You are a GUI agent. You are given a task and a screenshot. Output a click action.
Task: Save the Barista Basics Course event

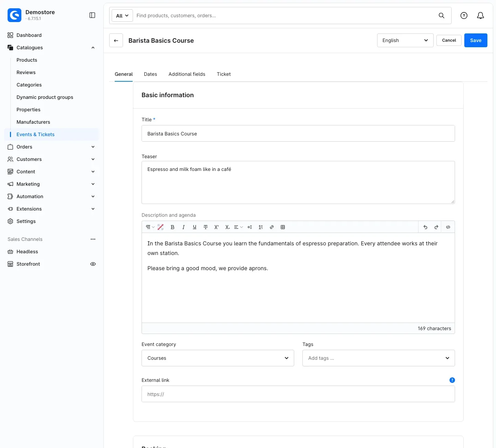pos(476,40)
